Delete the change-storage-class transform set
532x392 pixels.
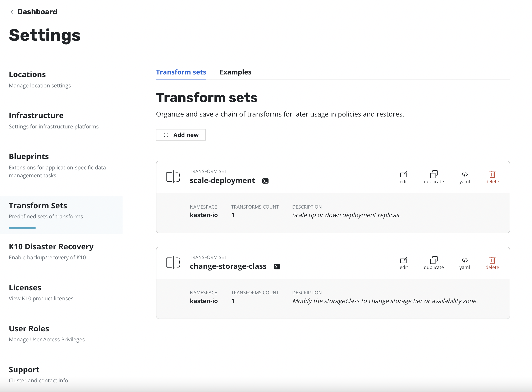[x=492, y=263]
